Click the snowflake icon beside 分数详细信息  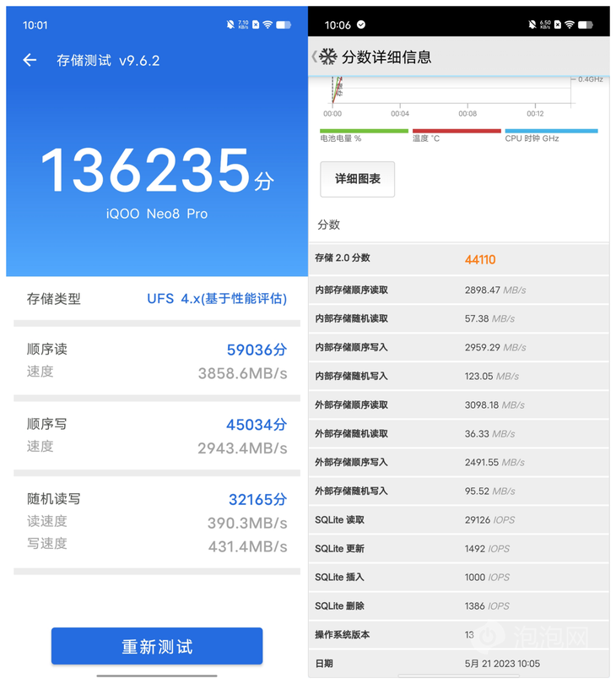click(328, 57)
